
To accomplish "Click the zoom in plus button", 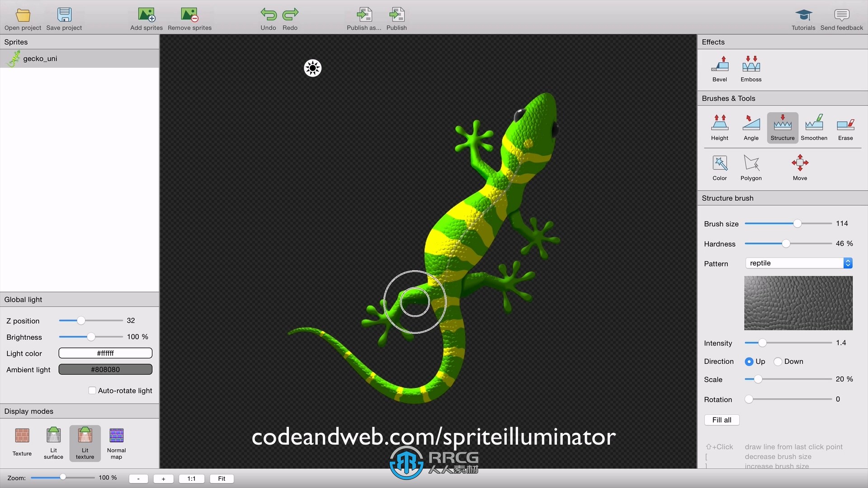I will (163, 479).
